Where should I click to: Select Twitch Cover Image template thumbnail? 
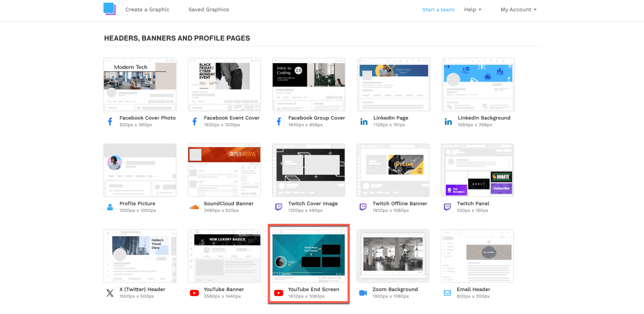(309, 170)
